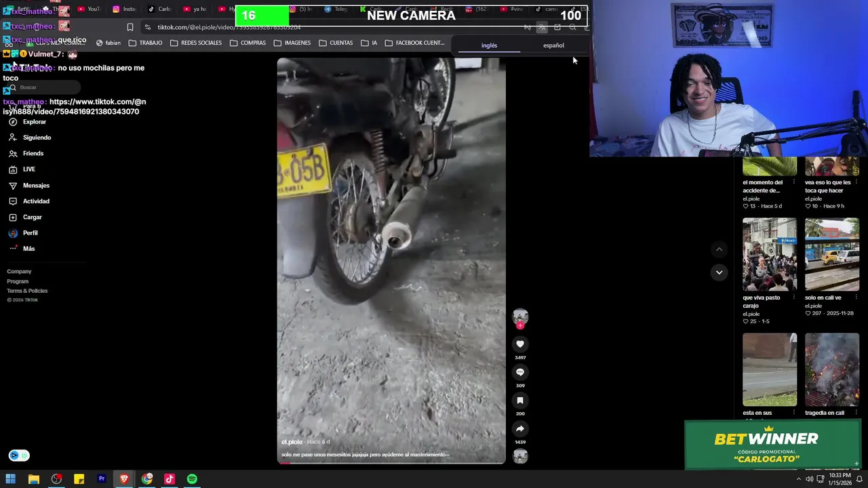This screenshot has width=868, height=488.
Task: Open REDES SOCIALES bookmarks folder
Action: point(196,43)
